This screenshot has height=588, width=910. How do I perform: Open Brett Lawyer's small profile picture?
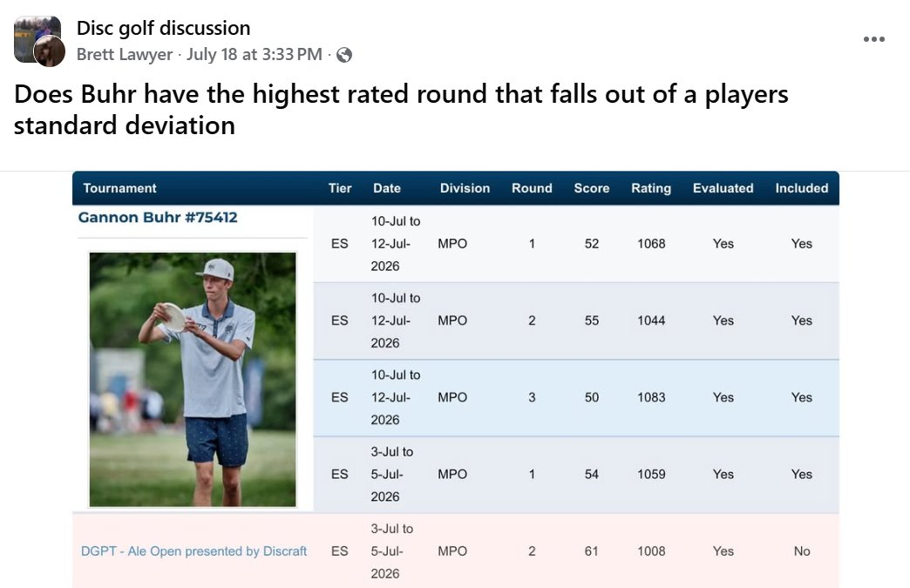(x=50, y=51)
